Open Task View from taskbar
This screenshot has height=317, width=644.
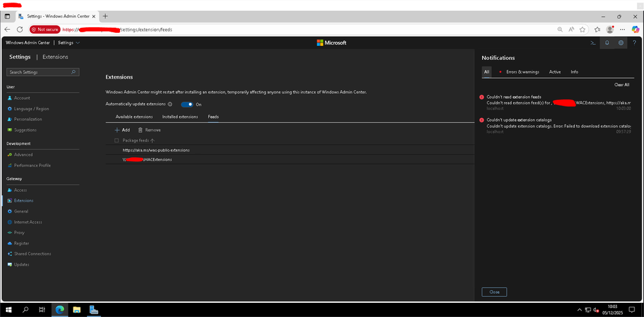(42, 310)
